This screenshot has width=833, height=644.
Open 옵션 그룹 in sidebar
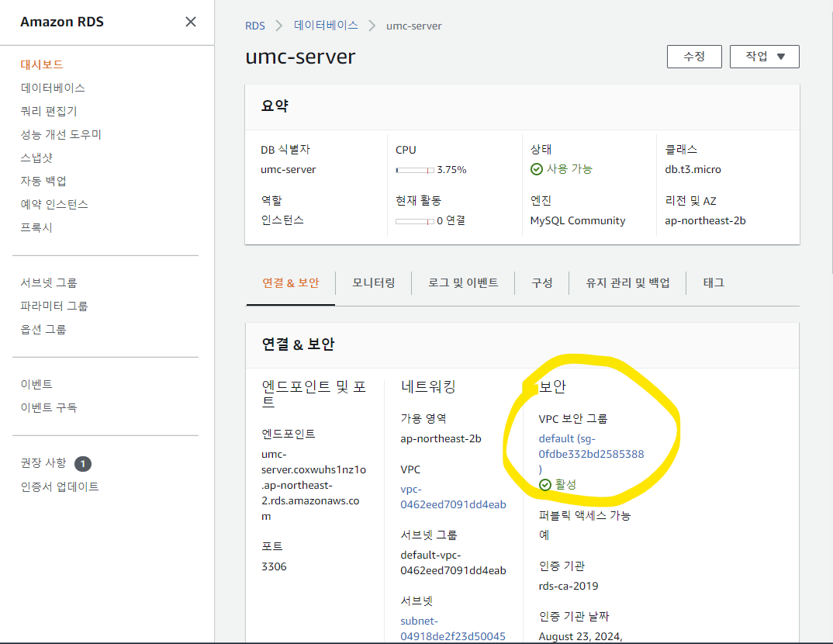(x=43, y=330)
